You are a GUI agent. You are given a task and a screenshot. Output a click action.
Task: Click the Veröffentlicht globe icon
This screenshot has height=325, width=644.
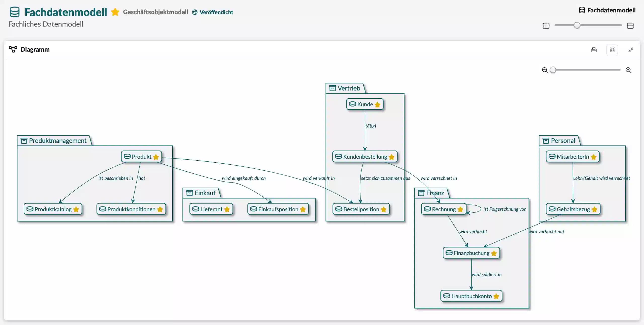coord(195,12)
